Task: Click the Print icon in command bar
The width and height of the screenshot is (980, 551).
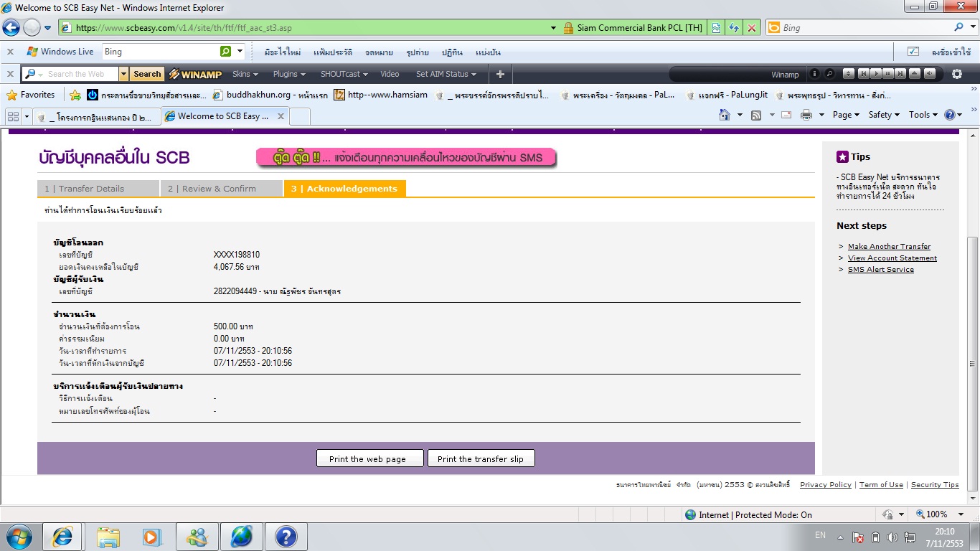Action: point(806,115)
